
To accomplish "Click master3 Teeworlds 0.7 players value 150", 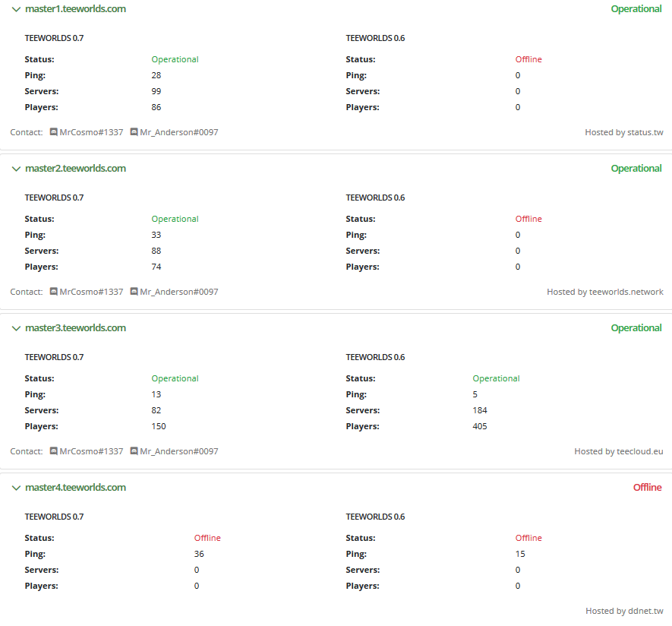I will coord(159,426).
